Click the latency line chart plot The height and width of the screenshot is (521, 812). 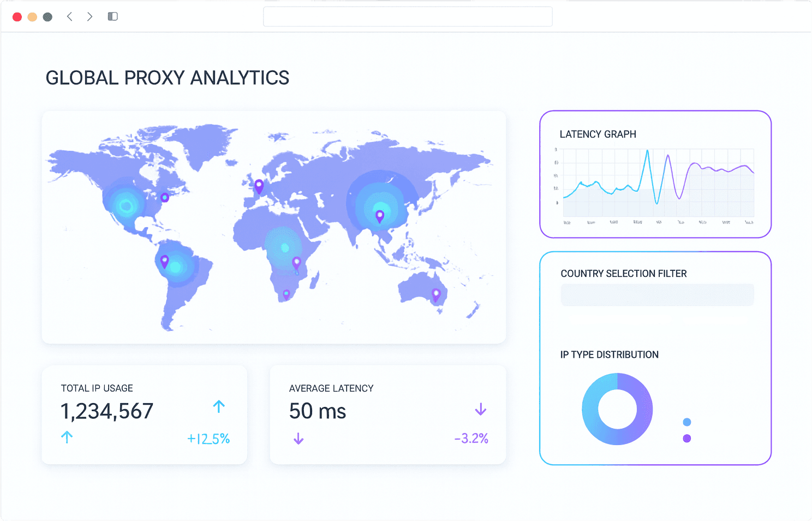659,182
